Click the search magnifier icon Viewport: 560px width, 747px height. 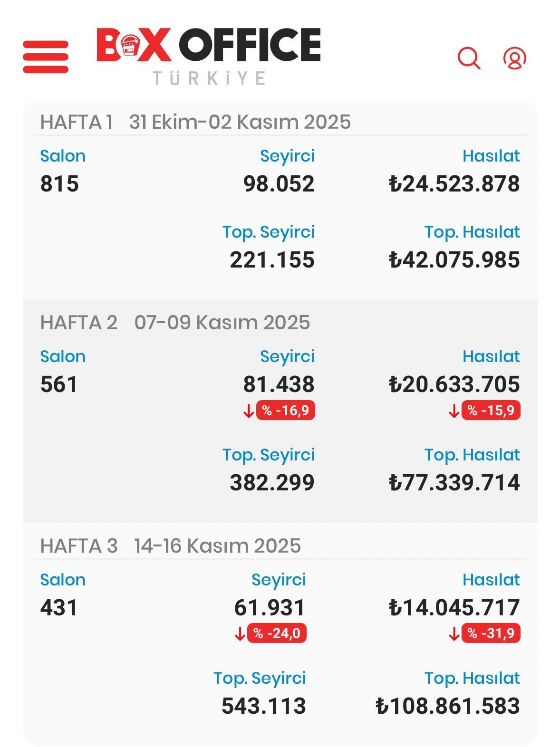[x=469, y=58]
